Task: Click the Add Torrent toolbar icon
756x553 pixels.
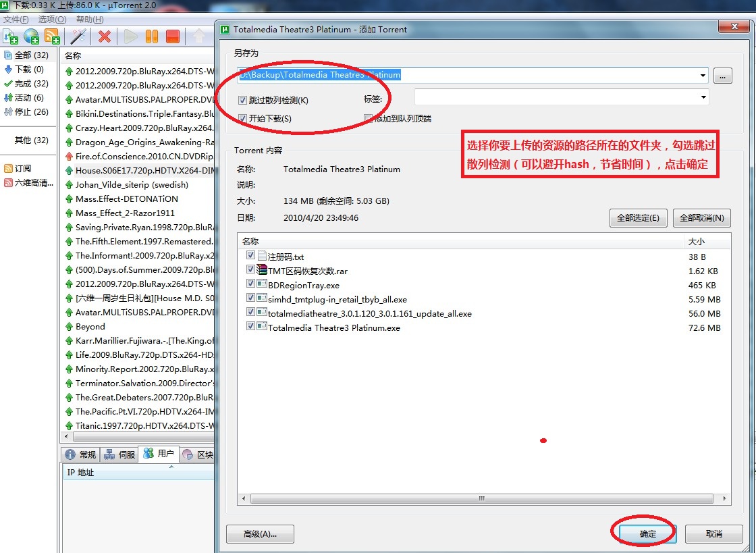Action: (x=11, y=36)
